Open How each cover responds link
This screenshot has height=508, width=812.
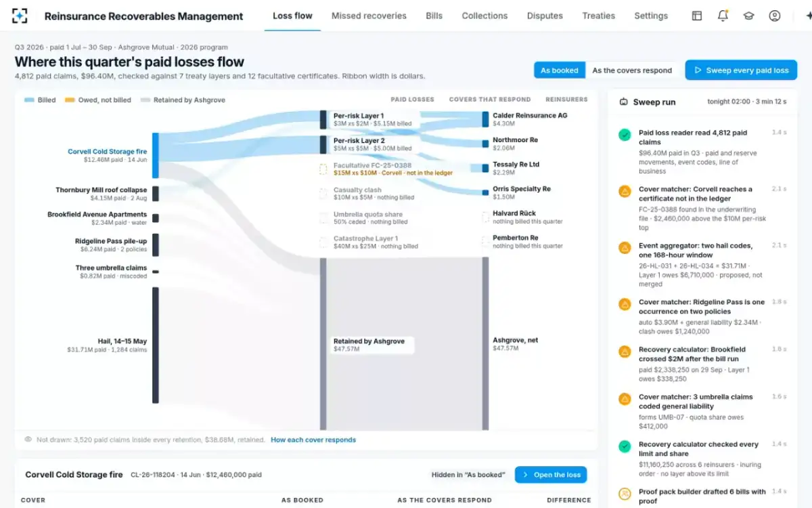tap(313, 440)
